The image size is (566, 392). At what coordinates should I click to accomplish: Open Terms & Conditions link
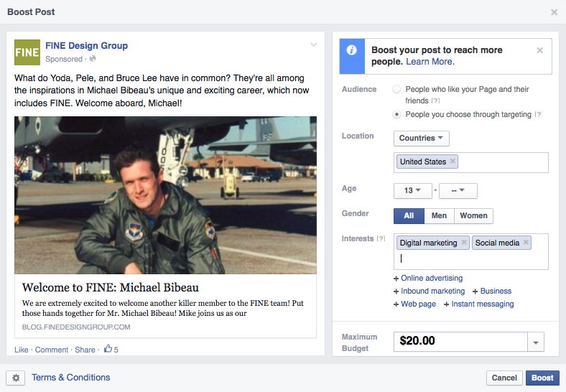(70, 378)
